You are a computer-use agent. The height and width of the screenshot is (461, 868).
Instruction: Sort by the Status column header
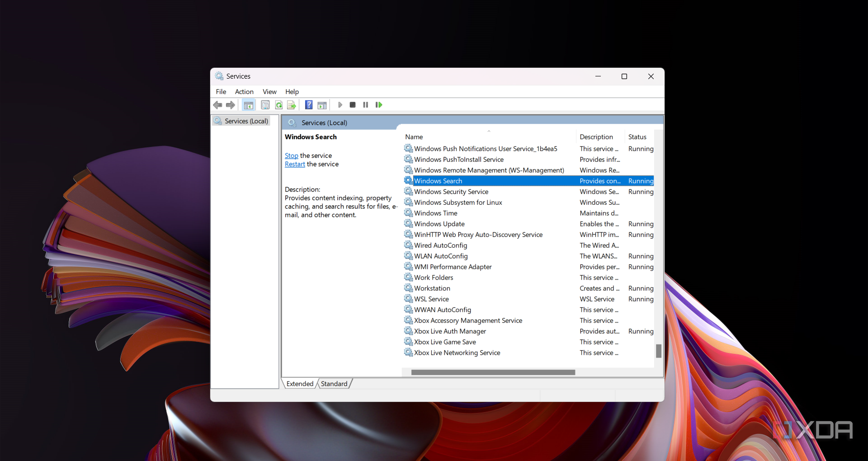[x=640, y=137]
